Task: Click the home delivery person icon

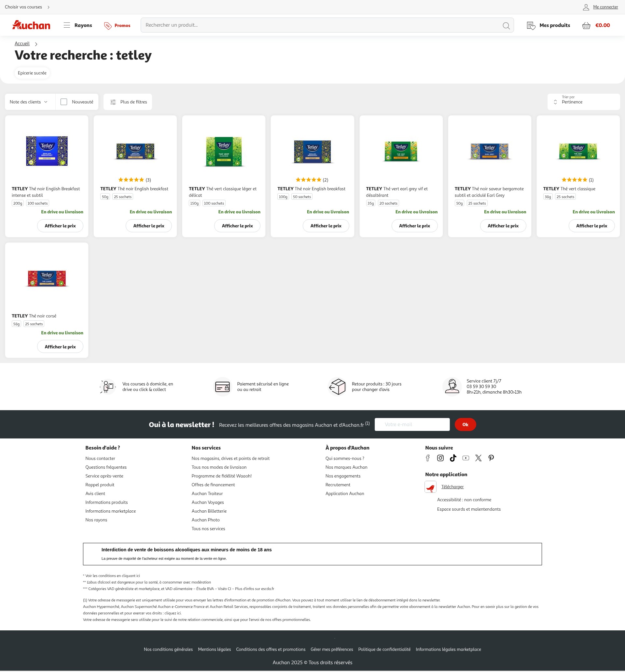Action: (108, 386)
